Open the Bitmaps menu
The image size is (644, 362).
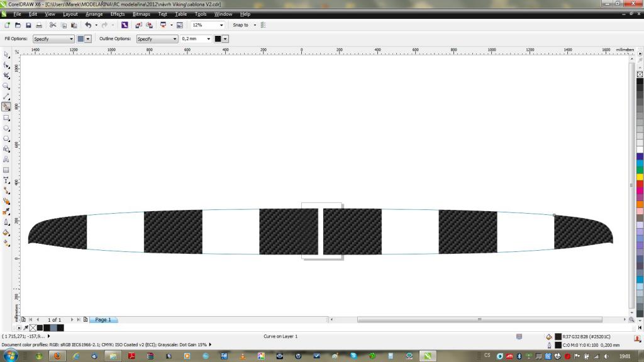(x=142, y=14)
